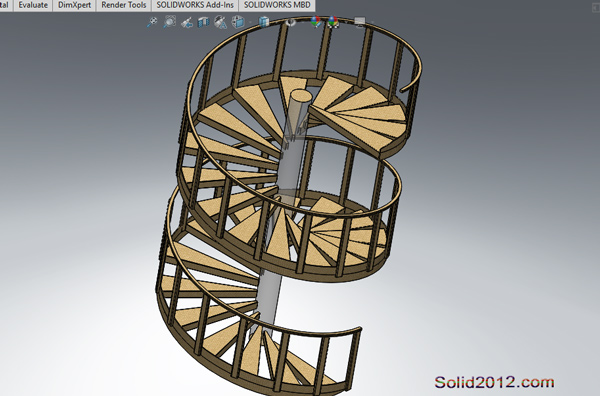
Task: Open the Display Style icon
Action: [x=264, y=22]
